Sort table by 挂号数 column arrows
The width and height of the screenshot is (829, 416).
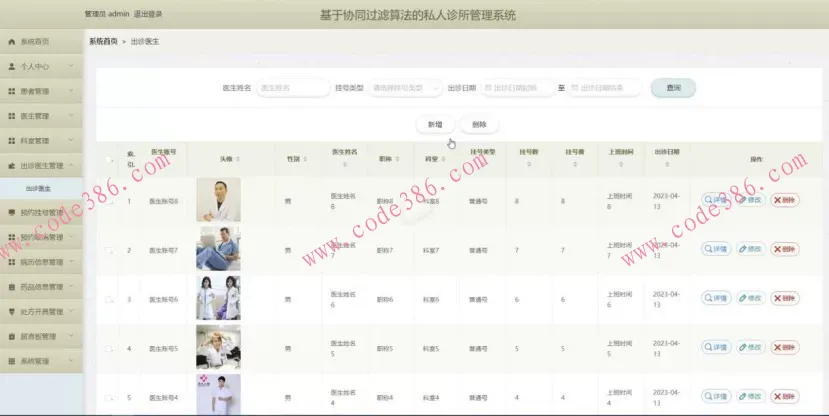529,164
